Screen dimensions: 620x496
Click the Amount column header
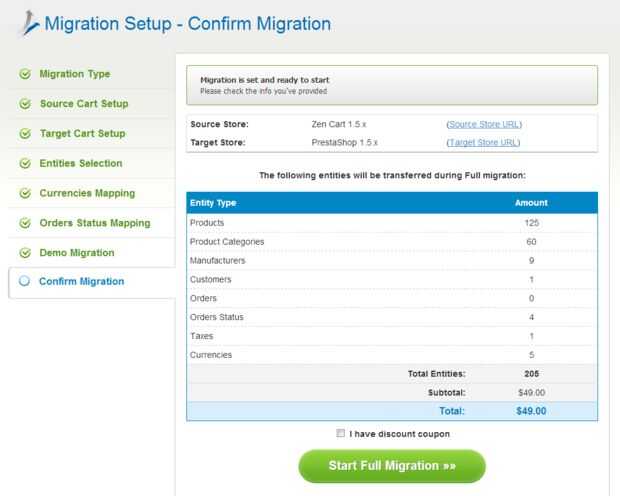(x=531, y=203)
